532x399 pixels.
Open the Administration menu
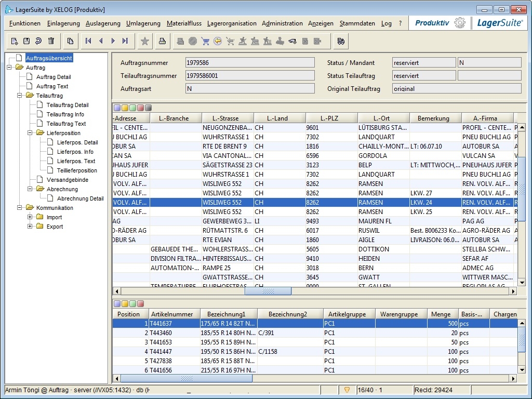tap(282, 23)
